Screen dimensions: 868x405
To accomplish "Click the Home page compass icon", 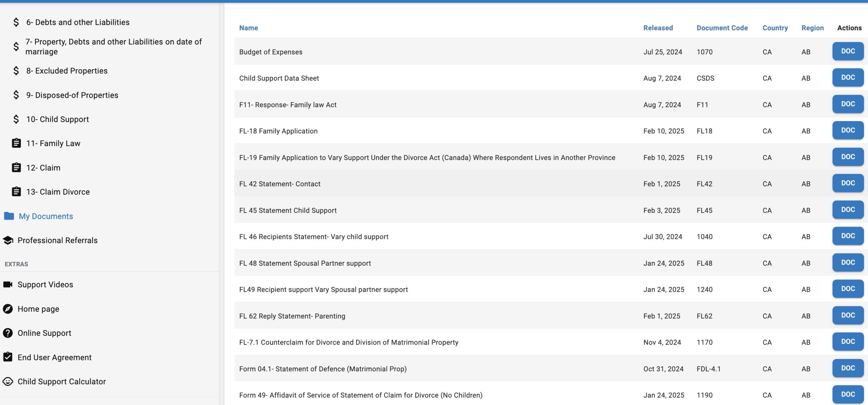I will tap(8, 309).
